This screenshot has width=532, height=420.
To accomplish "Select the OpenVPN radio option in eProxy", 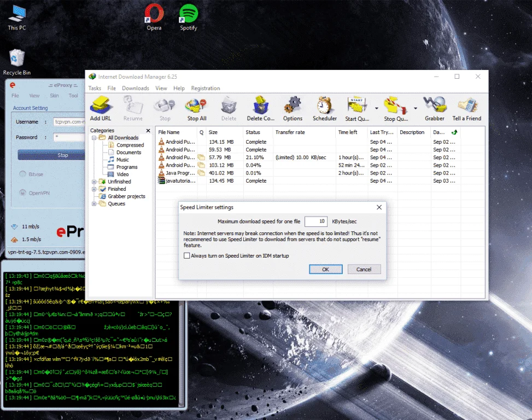I will [x=23, y=192].
